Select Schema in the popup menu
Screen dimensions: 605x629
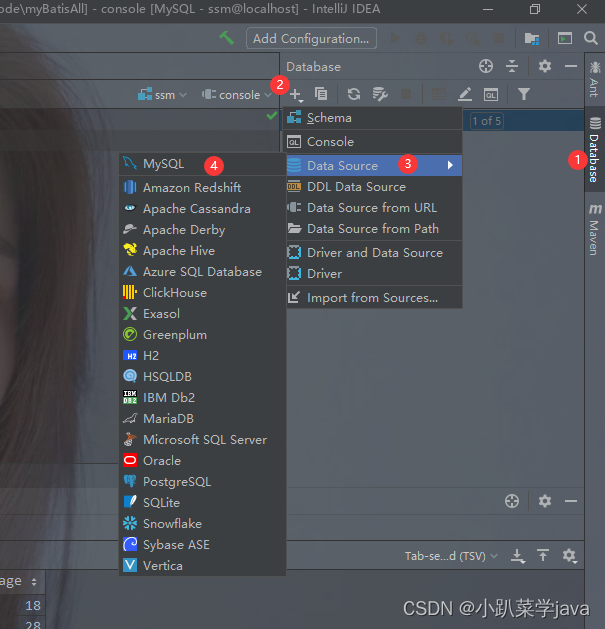tap(373, 118)
